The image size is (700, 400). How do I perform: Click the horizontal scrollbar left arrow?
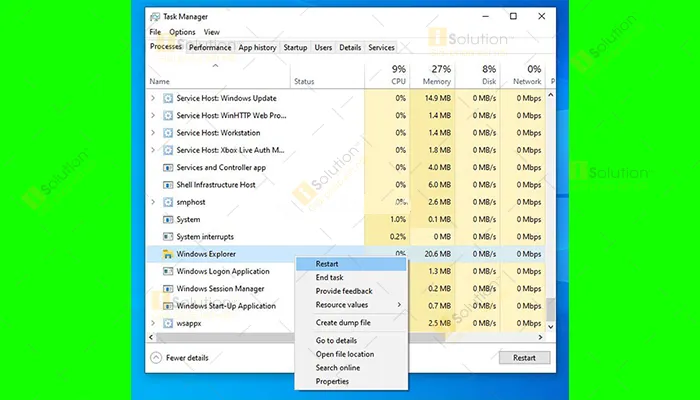click(151, 337)
